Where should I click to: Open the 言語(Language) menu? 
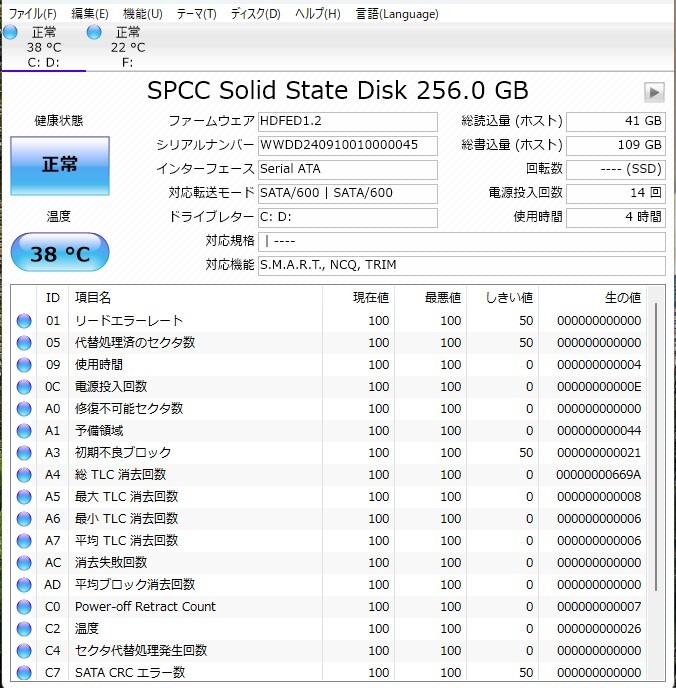coord(397,14)
